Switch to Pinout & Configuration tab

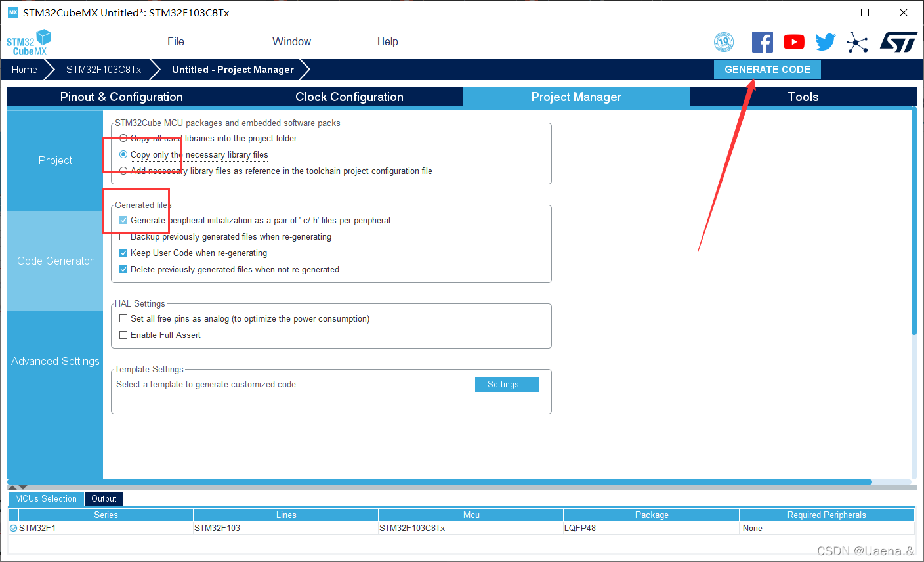(x=121, y=97)
